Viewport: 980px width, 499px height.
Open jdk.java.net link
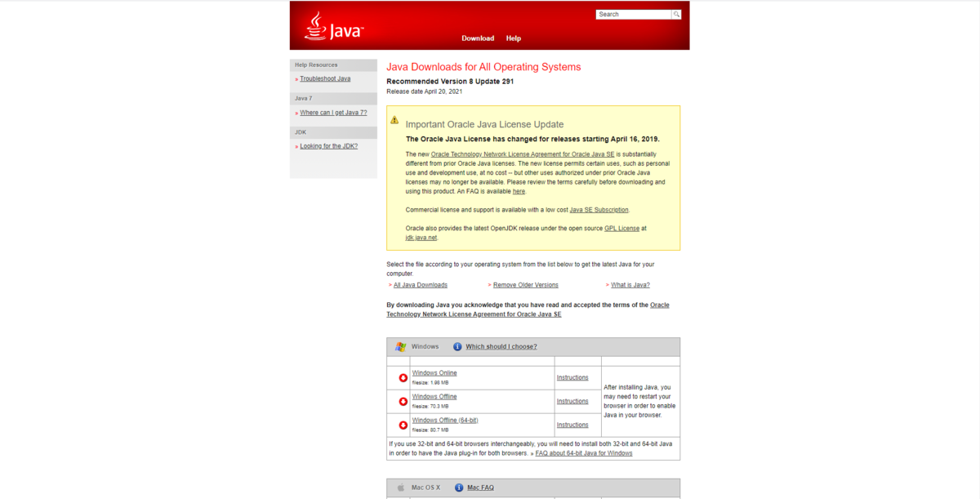pyautogui.click(x=421, y=238)
